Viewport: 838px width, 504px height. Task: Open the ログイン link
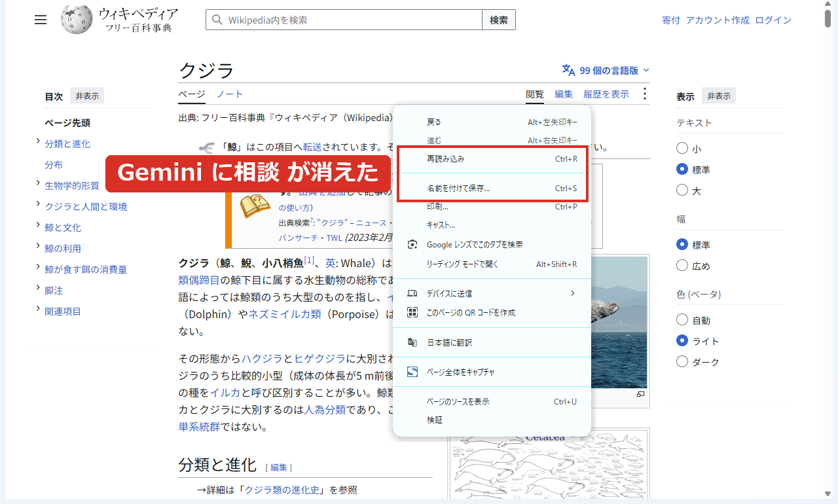point(773,20)
